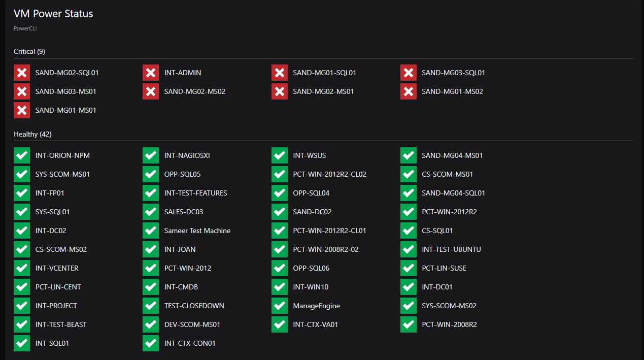
Task: Select the INT-TEST-UBUNTU VM label
Action: click(451, 249)
